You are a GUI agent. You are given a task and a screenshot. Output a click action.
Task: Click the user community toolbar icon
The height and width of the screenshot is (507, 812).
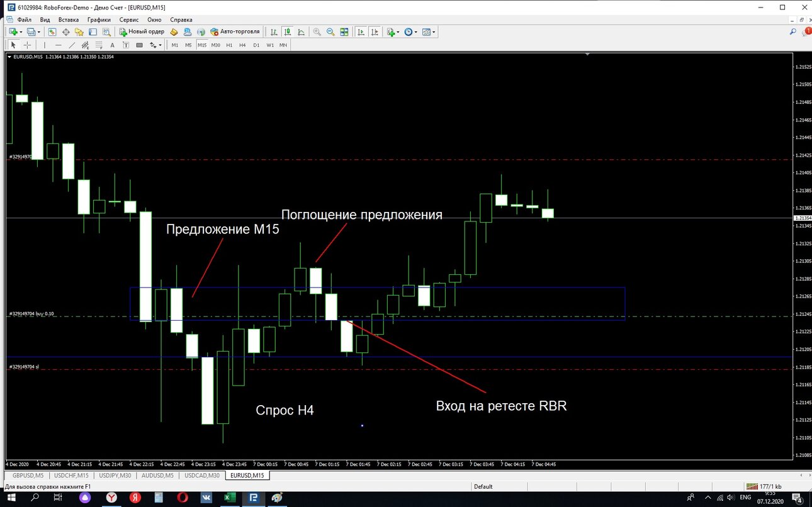[188, 31]
